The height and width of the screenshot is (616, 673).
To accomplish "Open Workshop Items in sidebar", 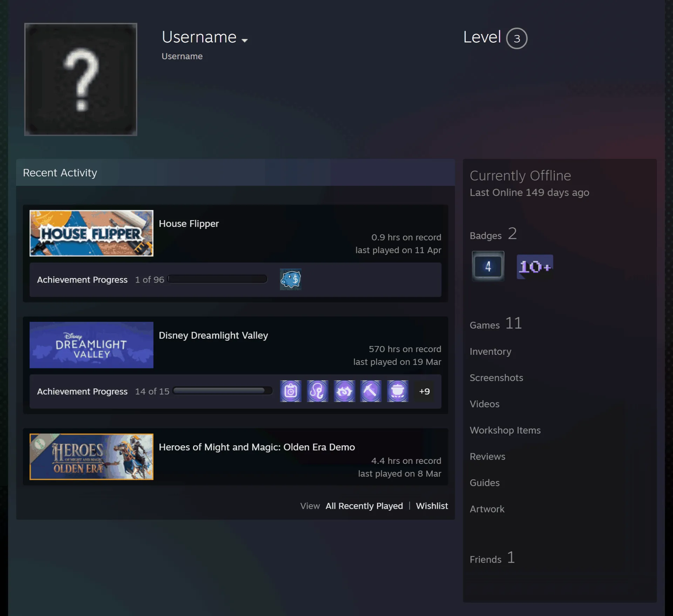I will [x=505, y=431].
